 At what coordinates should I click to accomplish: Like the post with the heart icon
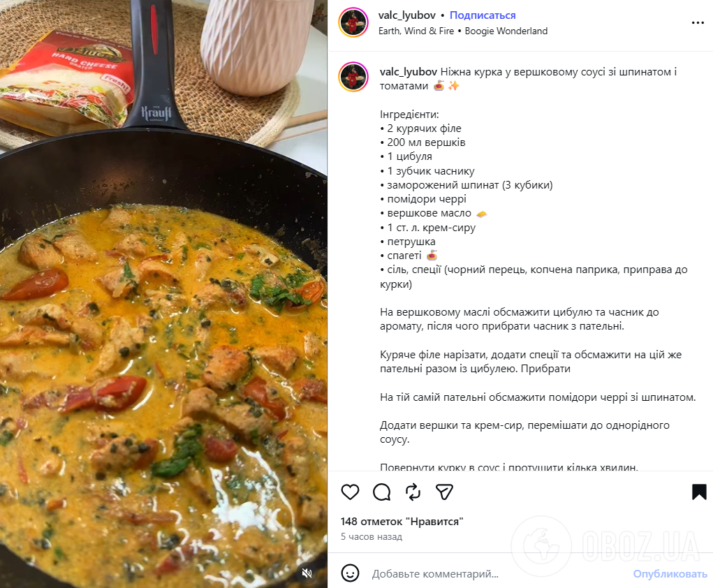tap(350, 492)
